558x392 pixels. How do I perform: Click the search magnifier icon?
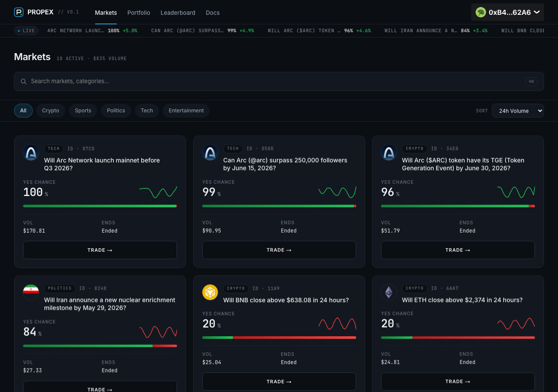tap(24, 81)
